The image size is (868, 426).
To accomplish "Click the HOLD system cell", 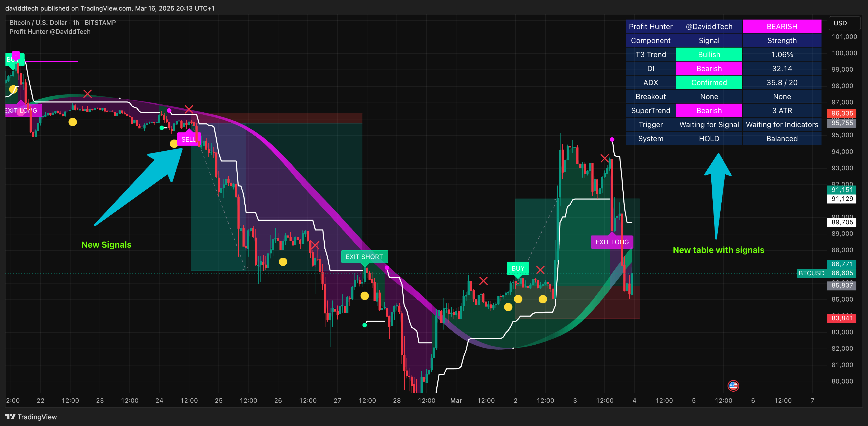I will click(709, 138).
